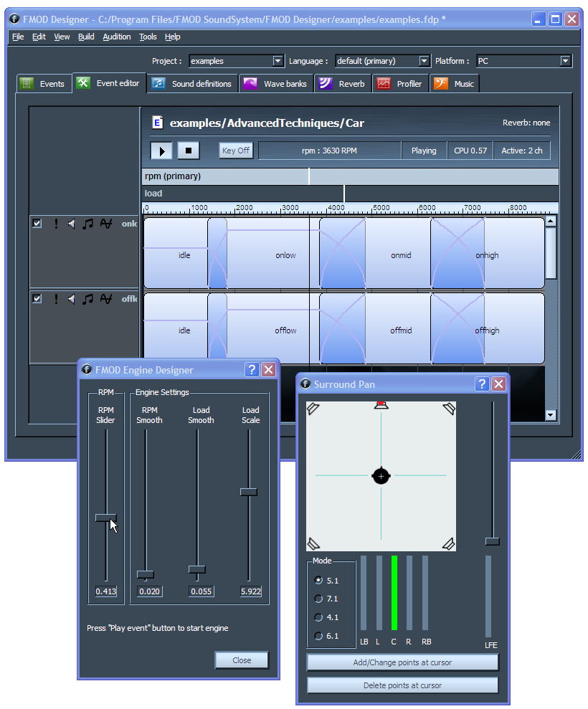The width and height of the screenshot is (588, 709).
Task: Select the 4.1 mode radio button
Action: pyautogui.click(x=318, y=617)
